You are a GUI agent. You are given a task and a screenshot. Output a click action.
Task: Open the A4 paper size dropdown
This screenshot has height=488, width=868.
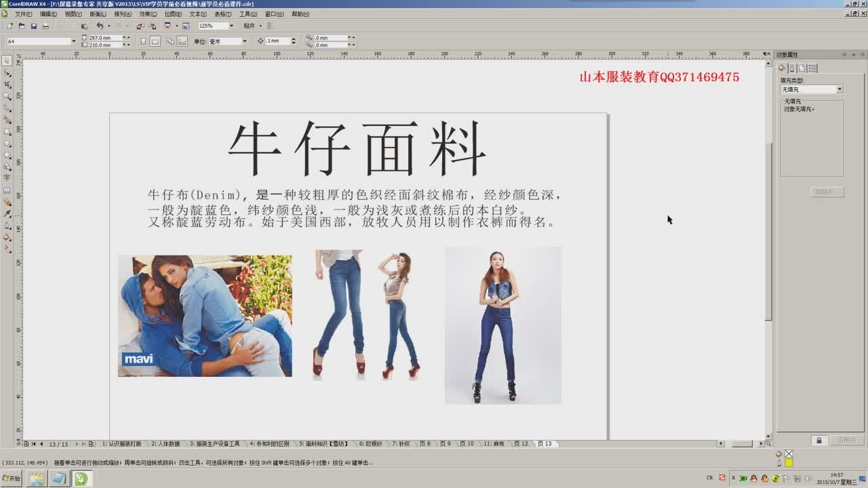pos(73,41)
